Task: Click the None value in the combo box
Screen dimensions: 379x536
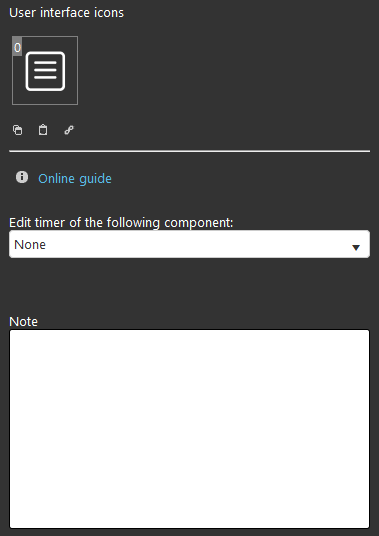Action: (30, 245)
